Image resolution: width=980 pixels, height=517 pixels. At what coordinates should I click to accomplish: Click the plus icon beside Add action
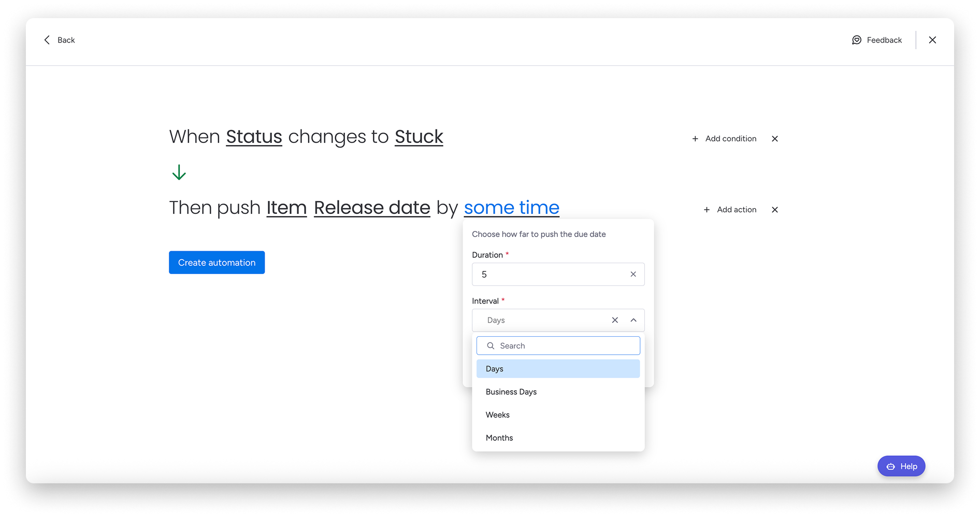(x=707, y=210)
